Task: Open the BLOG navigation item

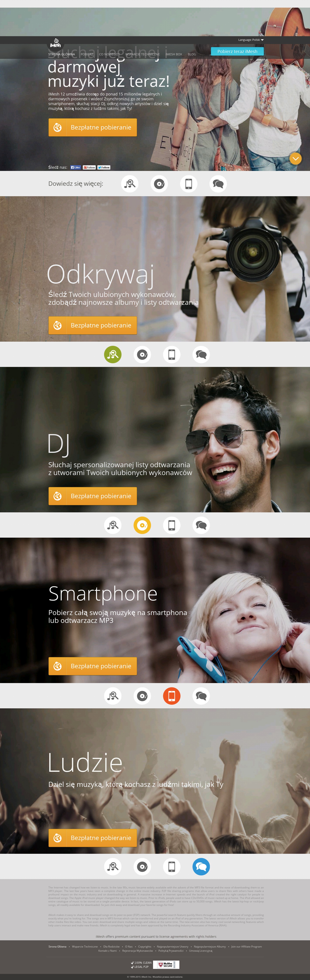Action: [192, 55]
